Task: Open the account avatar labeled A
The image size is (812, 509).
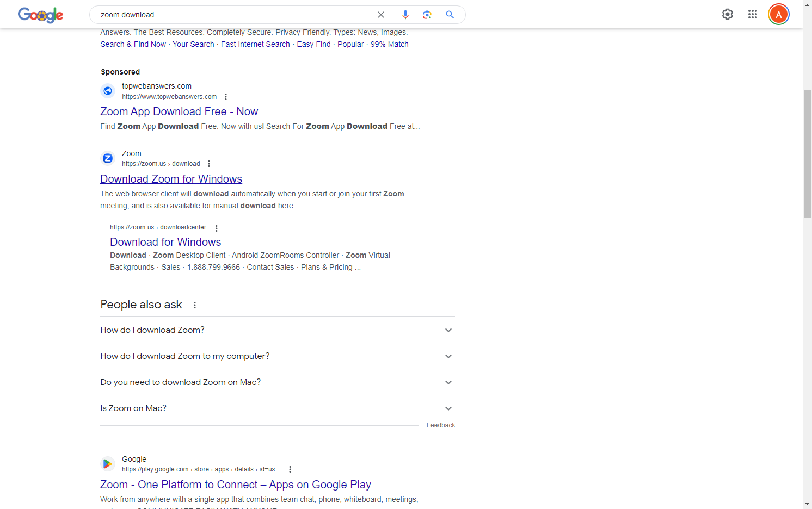Action: [x=779, y=15]
